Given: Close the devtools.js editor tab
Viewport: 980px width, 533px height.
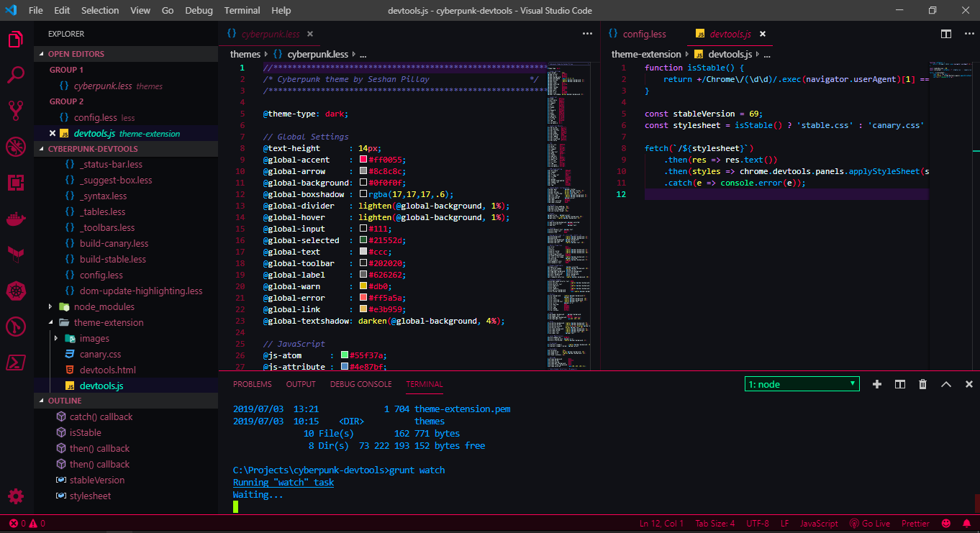Looking at the screenshot, I should (763, 34).
